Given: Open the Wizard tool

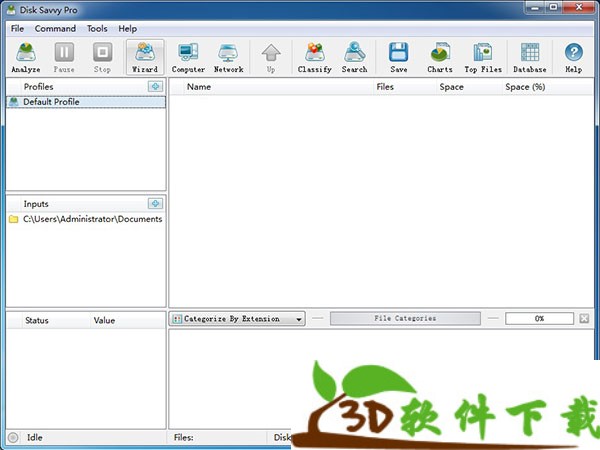Looking at the screenshot, I should (145, 57).
